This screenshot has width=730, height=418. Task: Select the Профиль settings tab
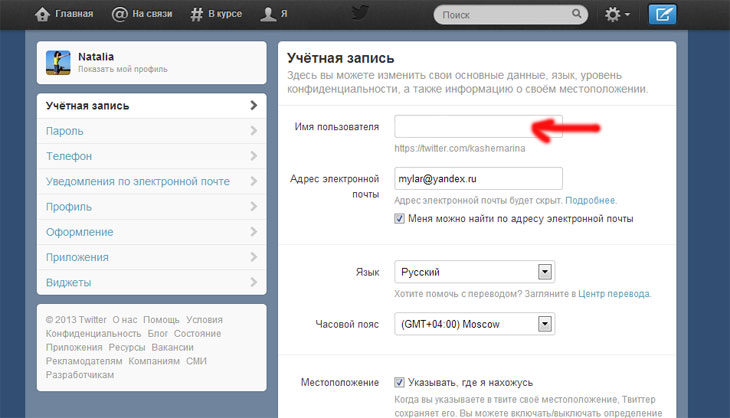click(x=152, y=206)
